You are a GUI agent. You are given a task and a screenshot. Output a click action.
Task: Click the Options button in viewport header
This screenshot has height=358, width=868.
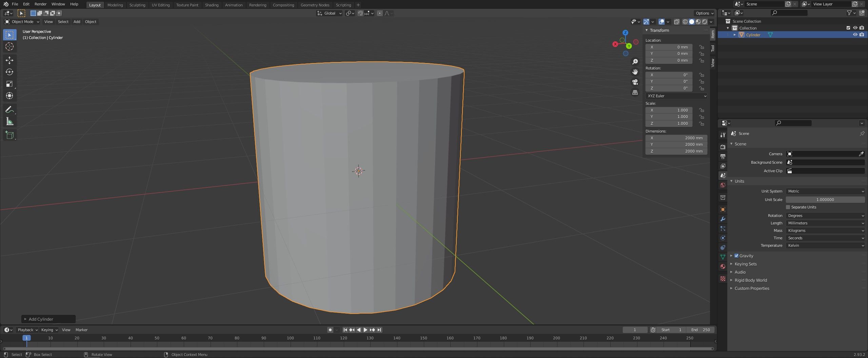point(705,13)
